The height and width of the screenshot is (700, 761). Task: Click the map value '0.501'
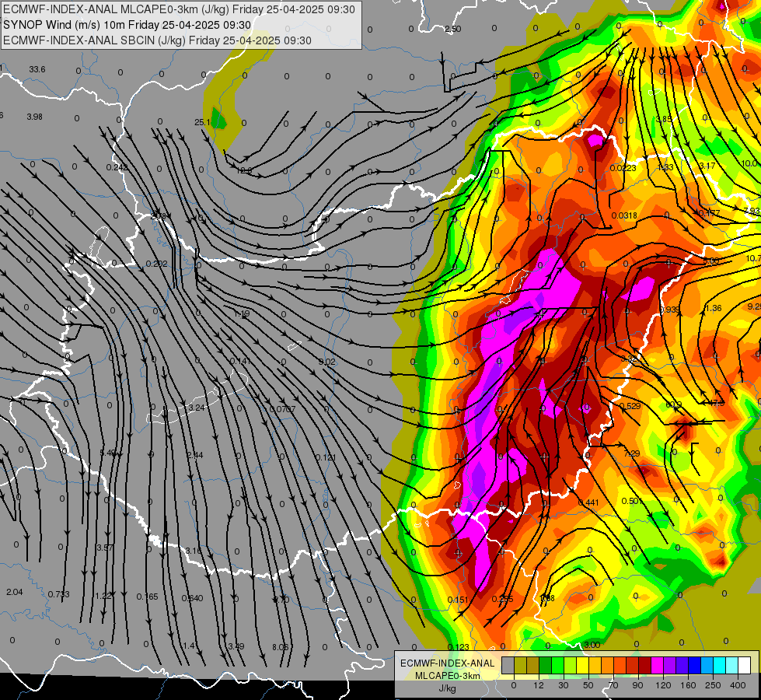[633, 502]
